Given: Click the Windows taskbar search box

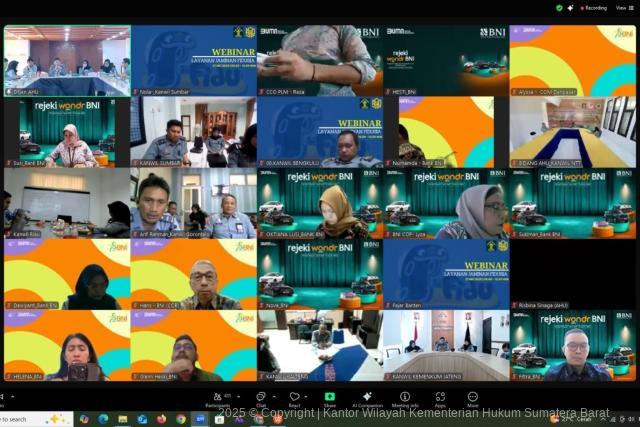Looking at the screenshot, I should coord(30,419).
